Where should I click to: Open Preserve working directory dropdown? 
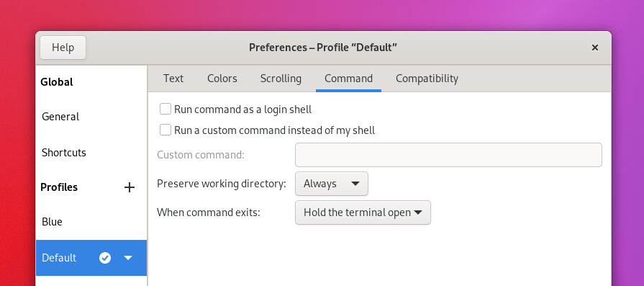332,184
